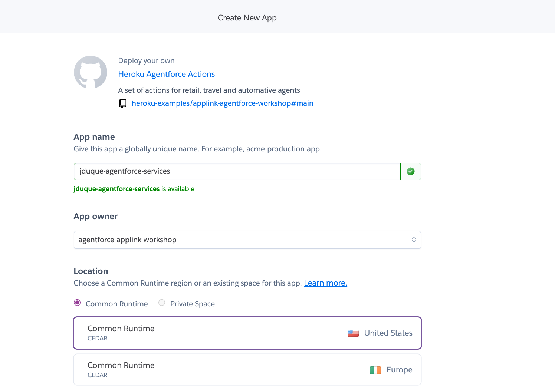Open the applink-agentforce-workshop repository link
This screenshot has height=392, width=555.
pos(222,103)
